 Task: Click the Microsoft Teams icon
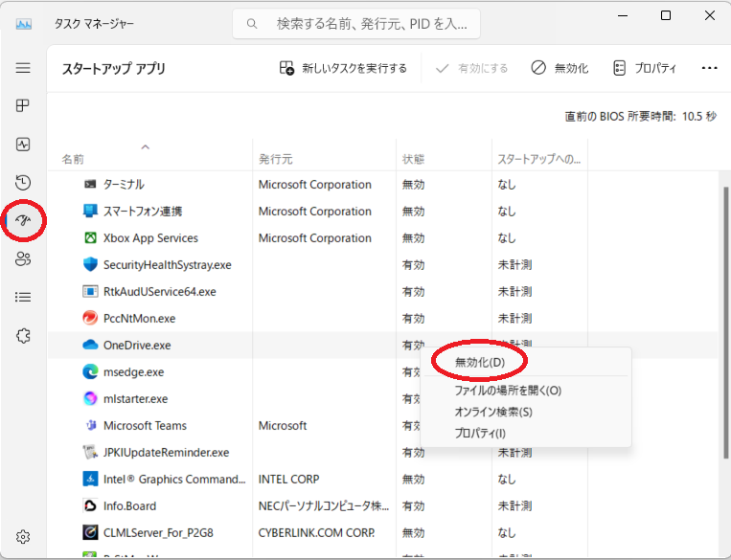point(91,425)
